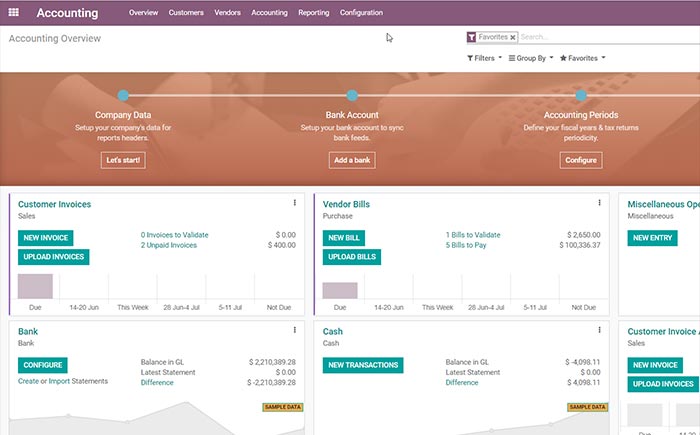Click the Accounting Periods step circle
Viewport: 700px width, 435px height.
point(581,96)
